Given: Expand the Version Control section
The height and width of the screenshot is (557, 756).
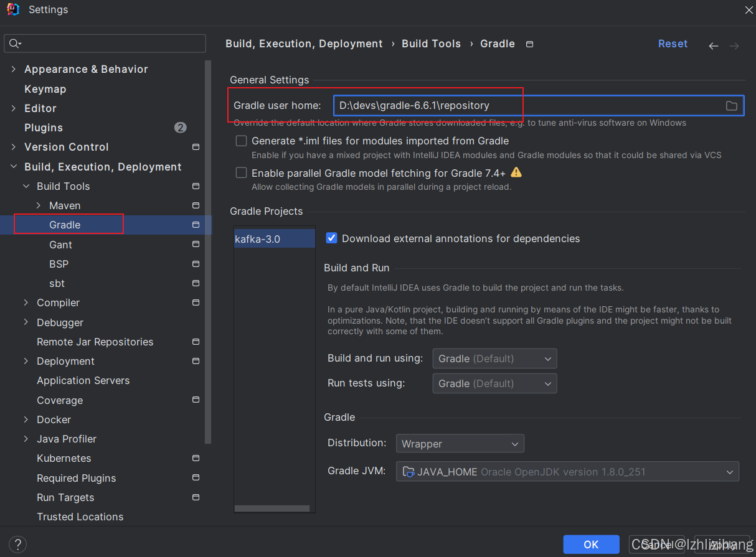Looking at the screenshot, I should tap(14, 147).
